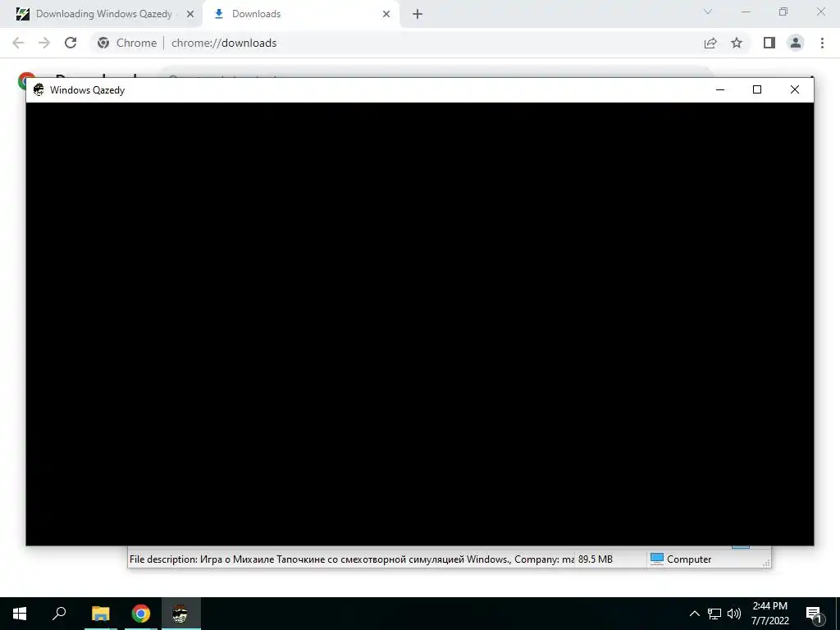Minimize the Chrome window

click(745, 11)
